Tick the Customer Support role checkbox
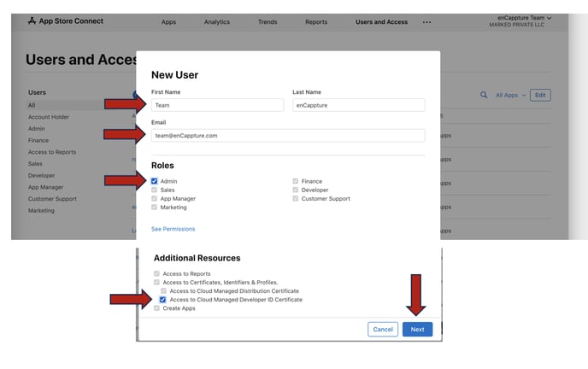Image resolution: width=588 pixels, height=369 pixels. click(x=295, y=198)
